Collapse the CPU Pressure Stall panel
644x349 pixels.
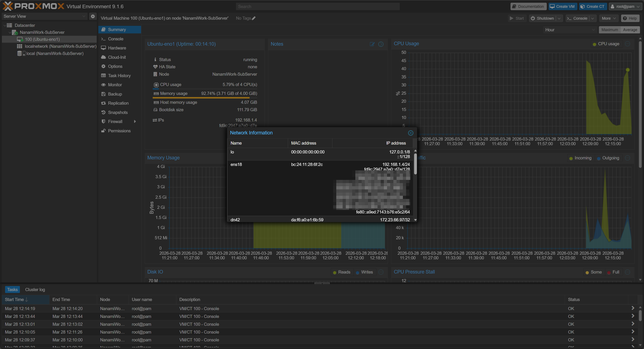pyautogui.click(x=627, y=272)
